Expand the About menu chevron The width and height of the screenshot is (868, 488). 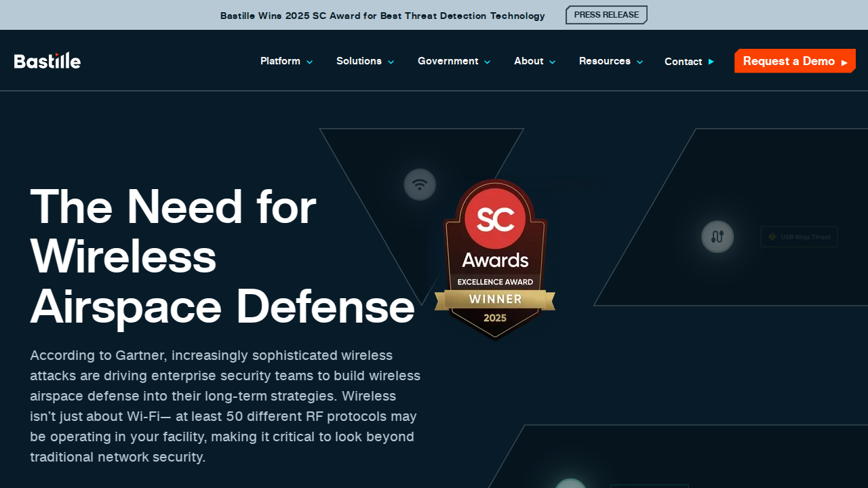[552, 62]
